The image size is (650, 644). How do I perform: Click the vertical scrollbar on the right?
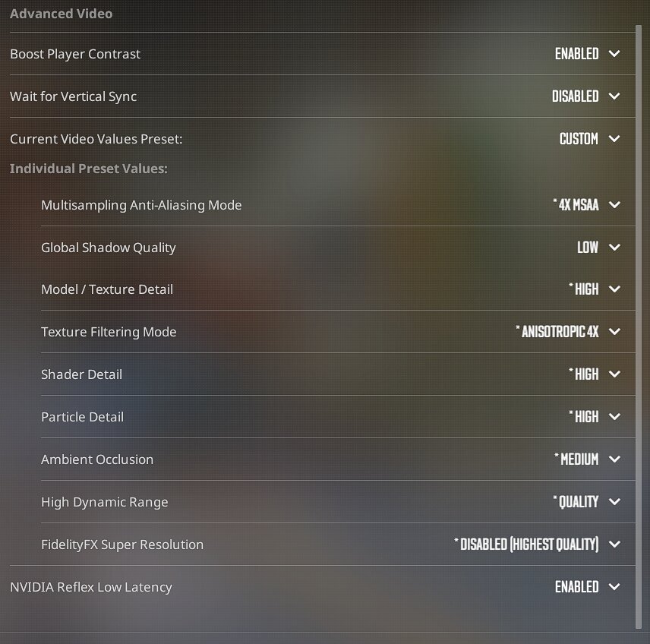coord(639,327)
